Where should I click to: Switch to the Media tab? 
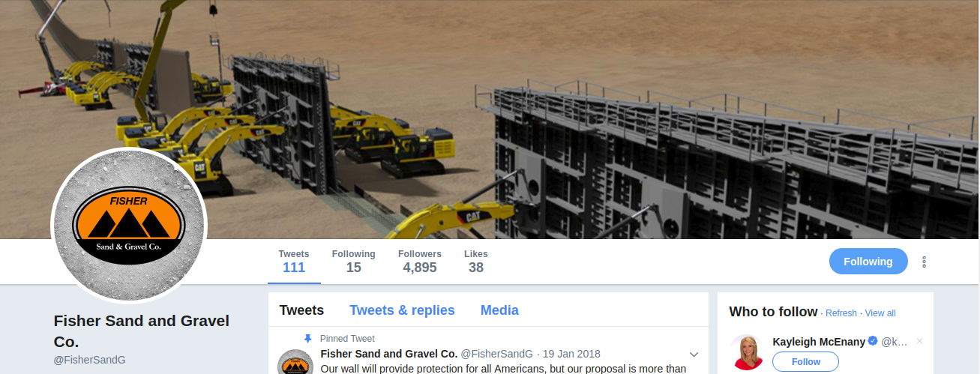click(499, 310)
